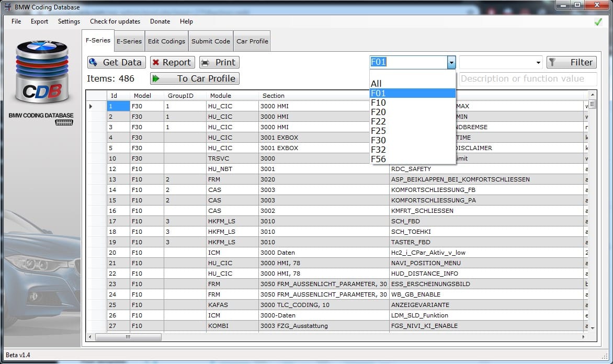Click the KOMFORTSCHLIESSUNG_FB cell

pyautogui.click(x=486, y=190)
